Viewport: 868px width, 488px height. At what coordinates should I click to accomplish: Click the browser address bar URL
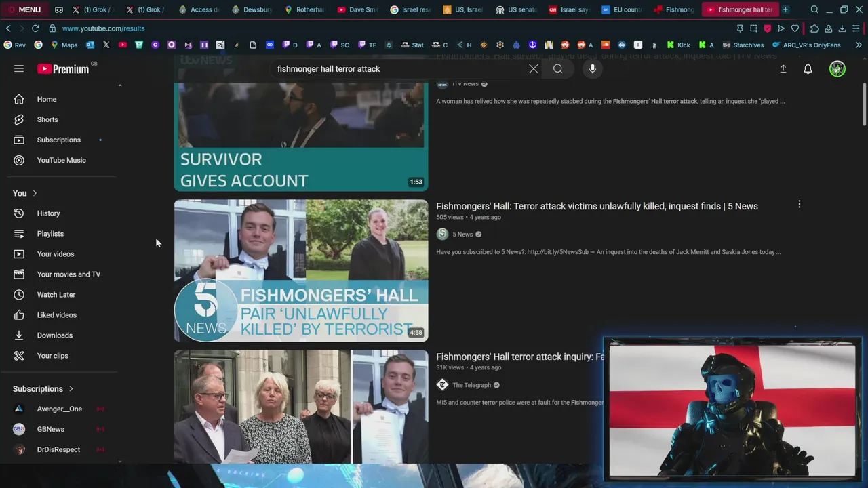[103, 28]
